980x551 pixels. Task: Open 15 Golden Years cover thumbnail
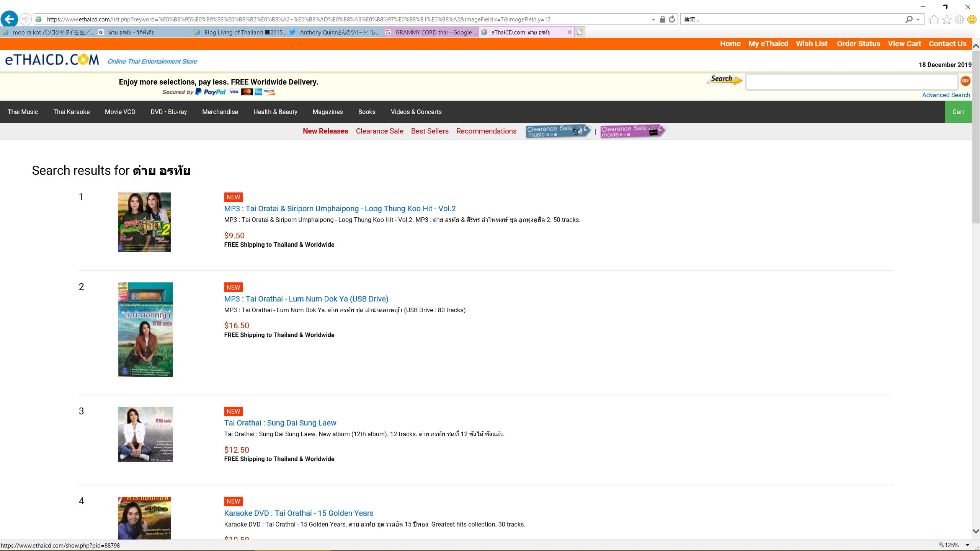click(144, 518)
